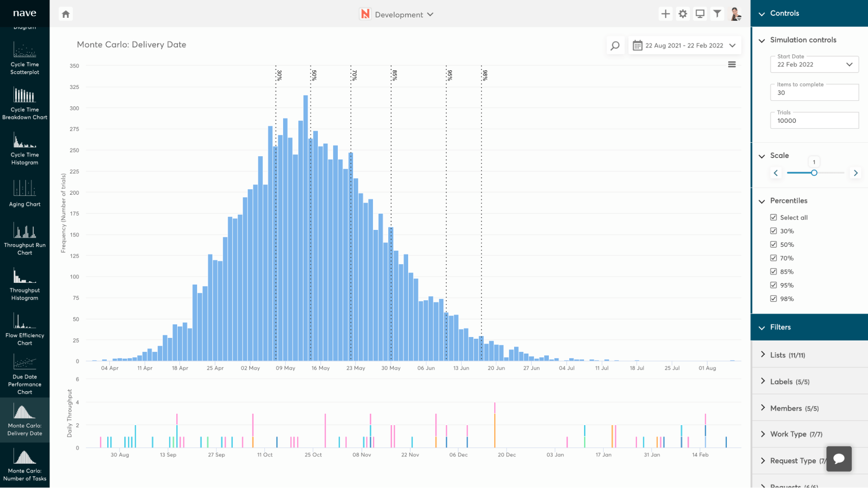This screenshot has width=868, height=488.
Task: Open Cycle Time Scatterplot chart
Action: [x=25, y=59]
